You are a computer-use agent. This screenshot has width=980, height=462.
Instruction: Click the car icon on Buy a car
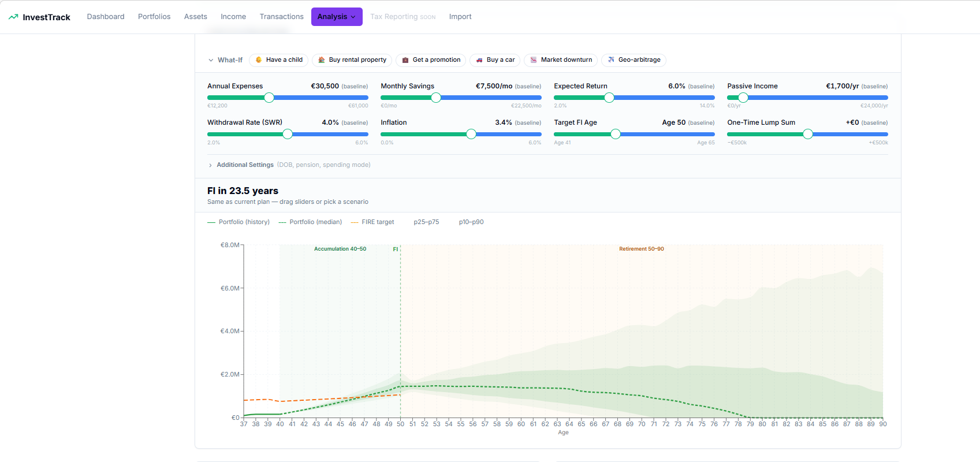coord(479,60)
